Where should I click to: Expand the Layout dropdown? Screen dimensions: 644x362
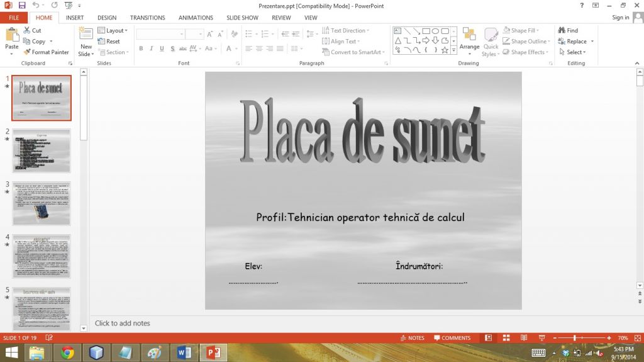click(113, 30)
